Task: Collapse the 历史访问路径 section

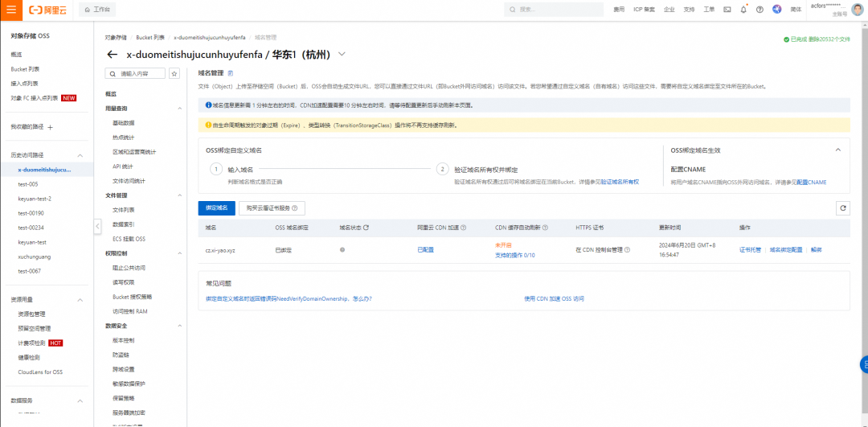Action: tap(80, 156)
